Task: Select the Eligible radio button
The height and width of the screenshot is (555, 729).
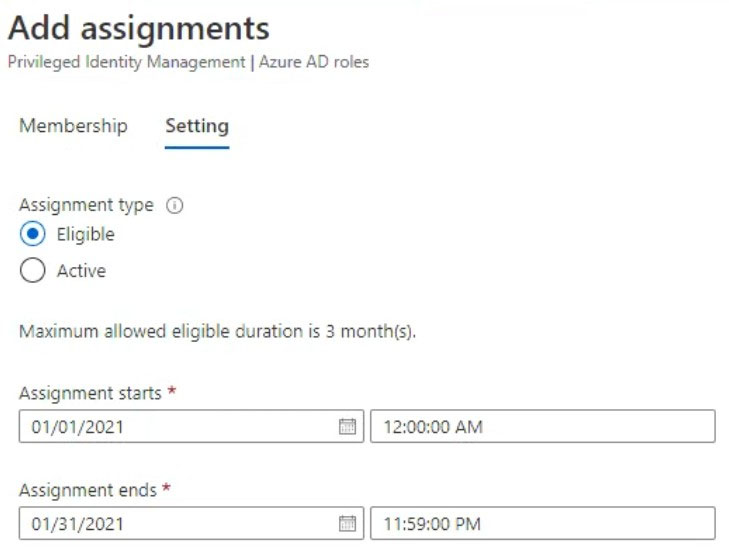Action: (33, 233)
